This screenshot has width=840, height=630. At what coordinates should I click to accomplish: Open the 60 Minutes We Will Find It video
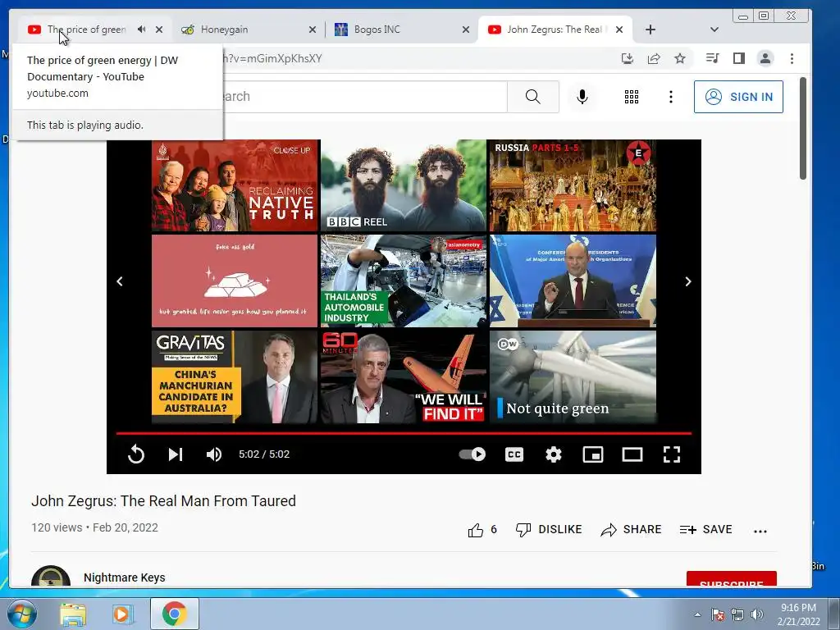(404, 377)
